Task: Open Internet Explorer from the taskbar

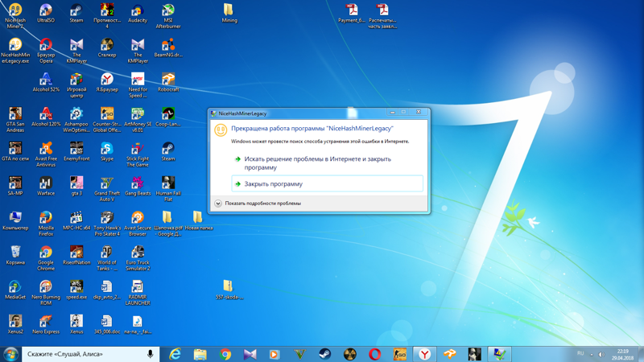Action: pyautogui.click(x=175, y=354)
